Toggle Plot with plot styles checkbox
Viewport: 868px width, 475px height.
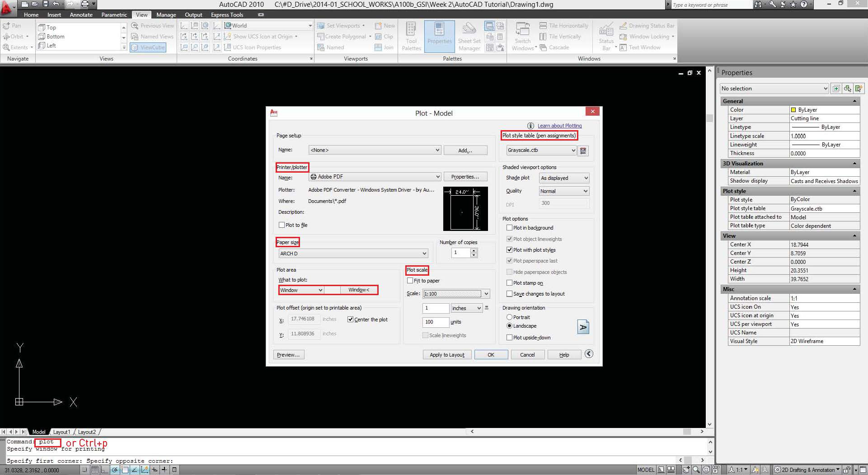pos(509,250)
